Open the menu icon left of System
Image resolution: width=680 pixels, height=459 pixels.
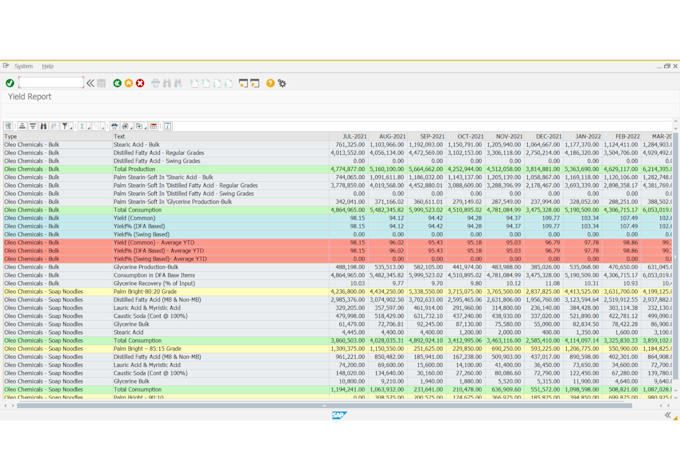coord(6,66)
